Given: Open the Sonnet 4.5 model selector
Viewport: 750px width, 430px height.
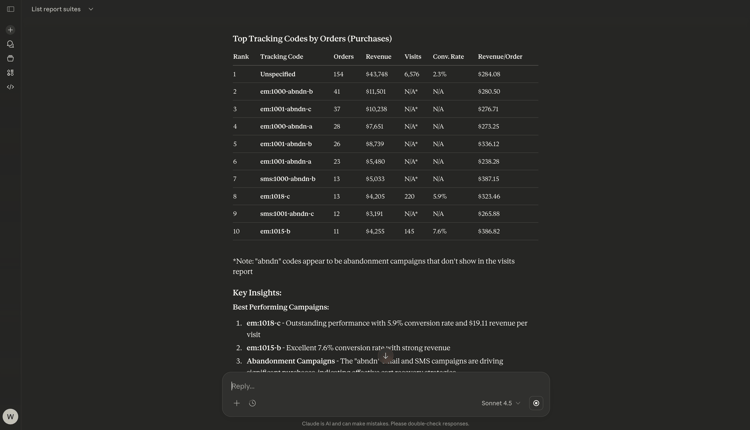Looking at the screenshot, I should [500, 403].
